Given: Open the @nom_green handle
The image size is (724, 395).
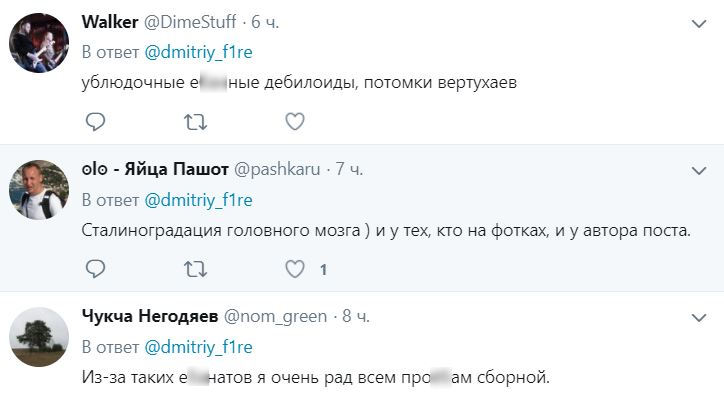Looking at the screenshot, I should click(275, 317).
